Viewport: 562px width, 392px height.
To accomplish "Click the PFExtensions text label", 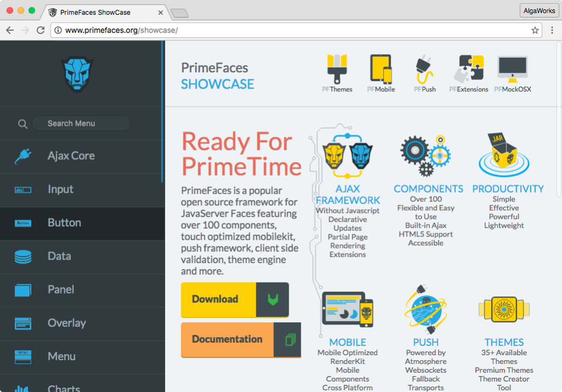I will point(469,89).
